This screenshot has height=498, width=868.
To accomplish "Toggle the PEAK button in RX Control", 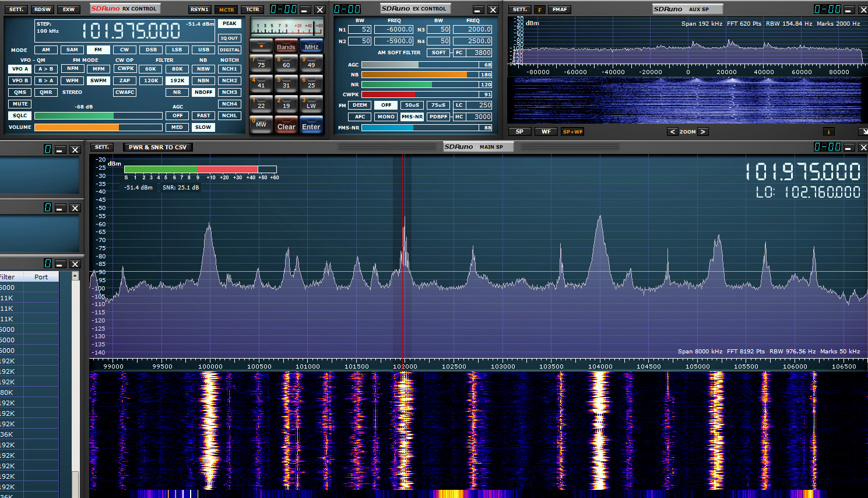I will (230, 24).
